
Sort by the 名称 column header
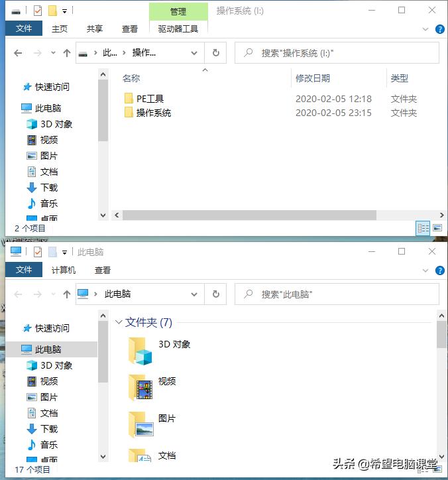click(x=131, y=78)
